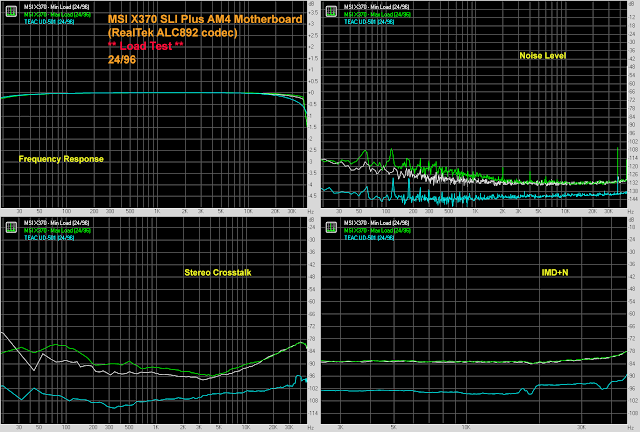640x432 pixels.
Task: Select 'MSI X370 - Min Load' legend in IMD+N graph
Action: pos(376,223)
